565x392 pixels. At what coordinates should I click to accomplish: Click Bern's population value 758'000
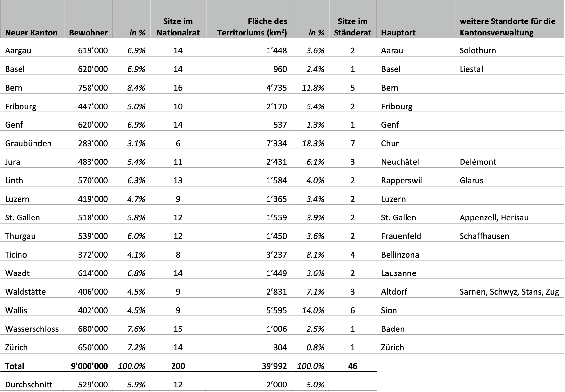[x=93, y=88]
